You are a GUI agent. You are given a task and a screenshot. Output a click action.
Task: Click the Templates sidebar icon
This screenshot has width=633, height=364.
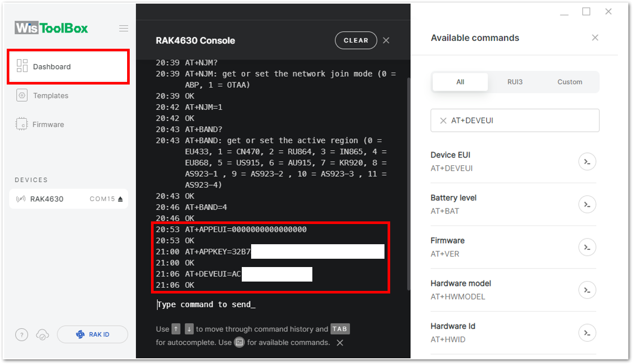pyautogui.click(x=22, y=95)
